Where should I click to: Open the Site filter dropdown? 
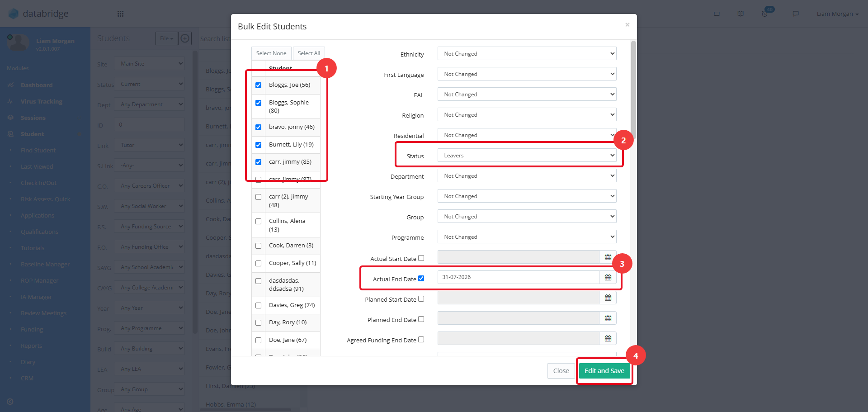[x=149, y=63]
